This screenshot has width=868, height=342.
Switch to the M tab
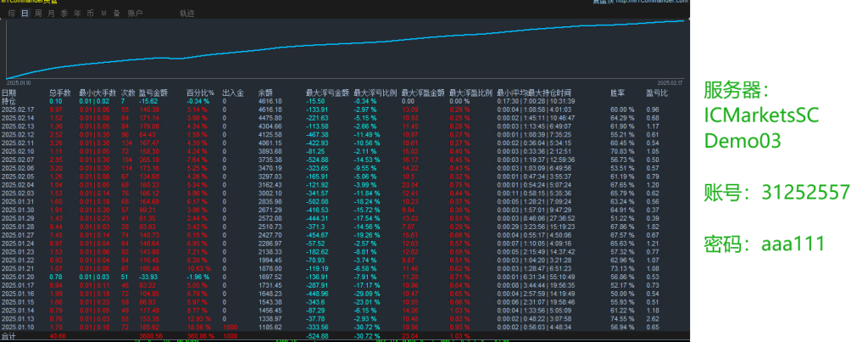103,14
